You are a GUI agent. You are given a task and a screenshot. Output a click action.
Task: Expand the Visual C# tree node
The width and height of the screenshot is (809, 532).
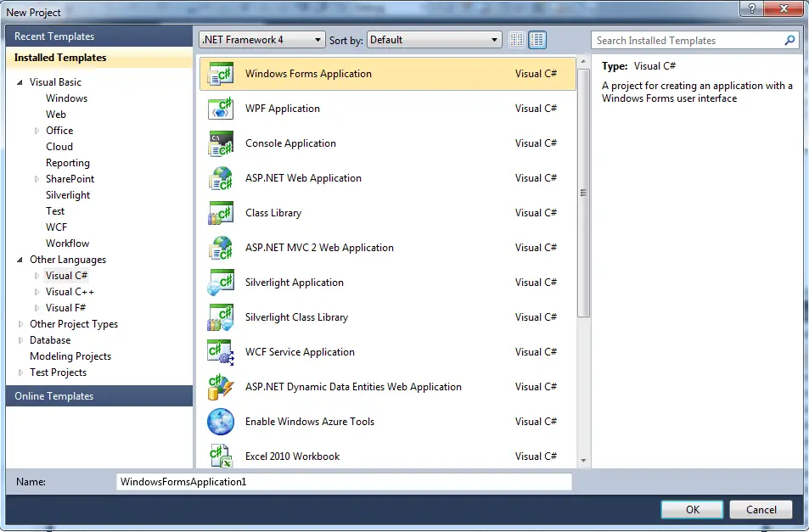tap(37, 276)
